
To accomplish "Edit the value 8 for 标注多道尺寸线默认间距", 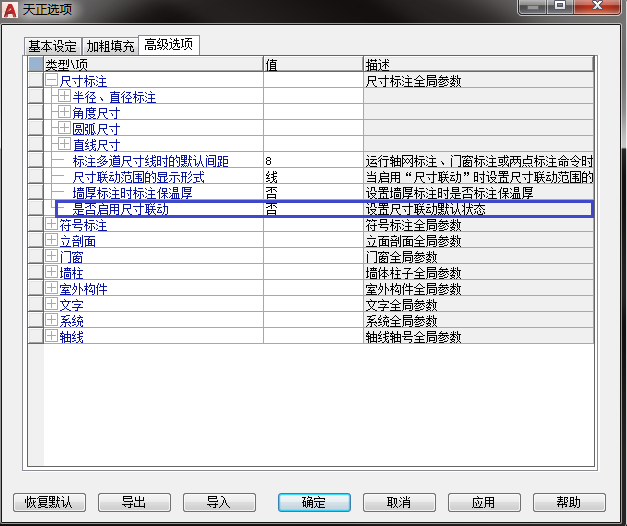I will tap(312, 161).
